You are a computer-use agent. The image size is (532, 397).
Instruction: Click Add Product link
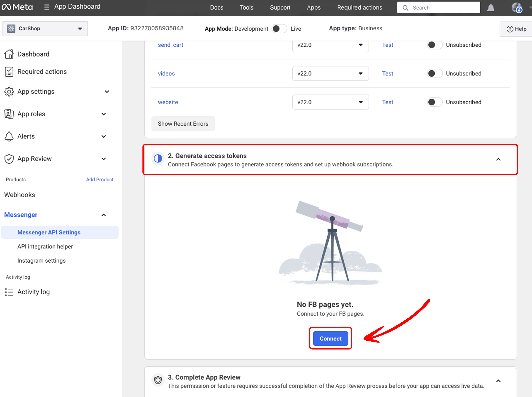coord(100,179)
